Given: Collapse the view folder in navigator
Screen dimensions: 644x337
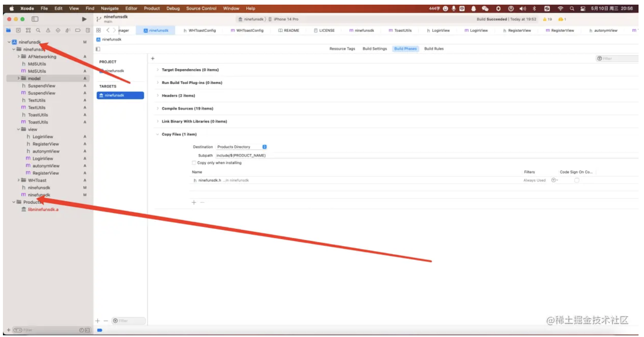Looking at the screenshot, I should tap(18, 129).
